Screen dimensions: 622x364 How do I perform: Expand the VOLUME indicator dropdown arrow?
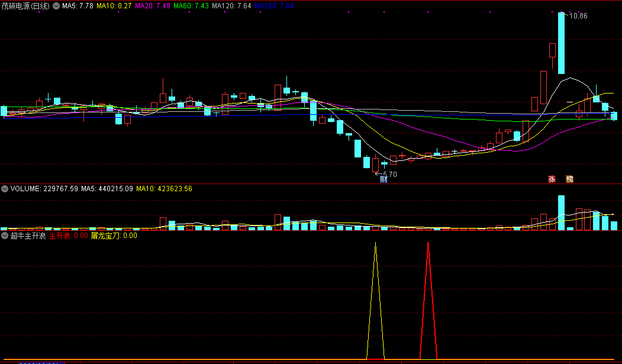point(5,189)
